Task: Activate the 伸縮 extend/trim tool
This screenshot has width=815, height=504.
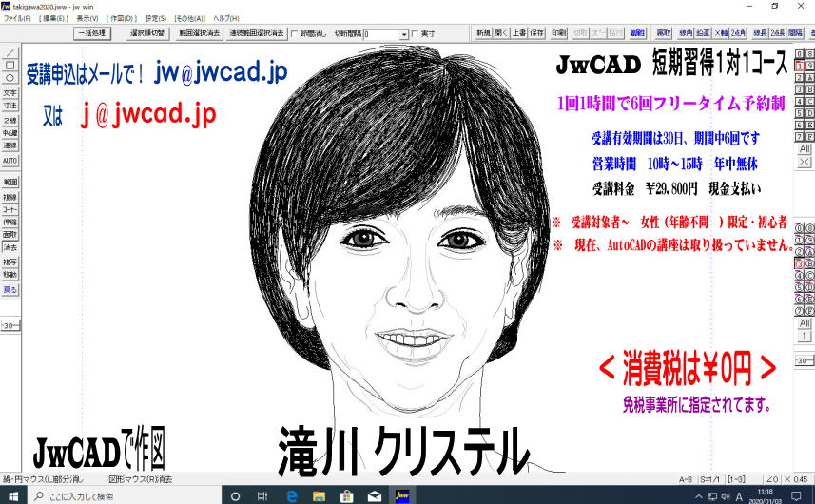Action: point(10,223)
